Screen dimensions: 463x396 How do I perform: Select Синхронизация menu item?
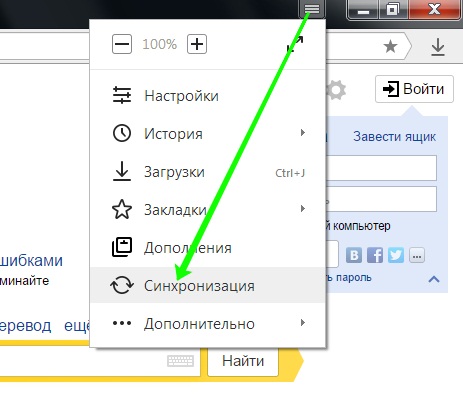click(x=208, y=285)
